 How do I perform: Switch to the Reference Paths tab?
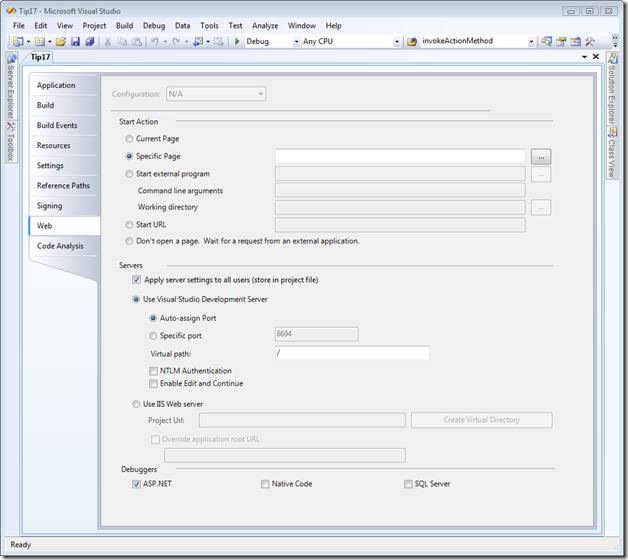tap(64, 185)
